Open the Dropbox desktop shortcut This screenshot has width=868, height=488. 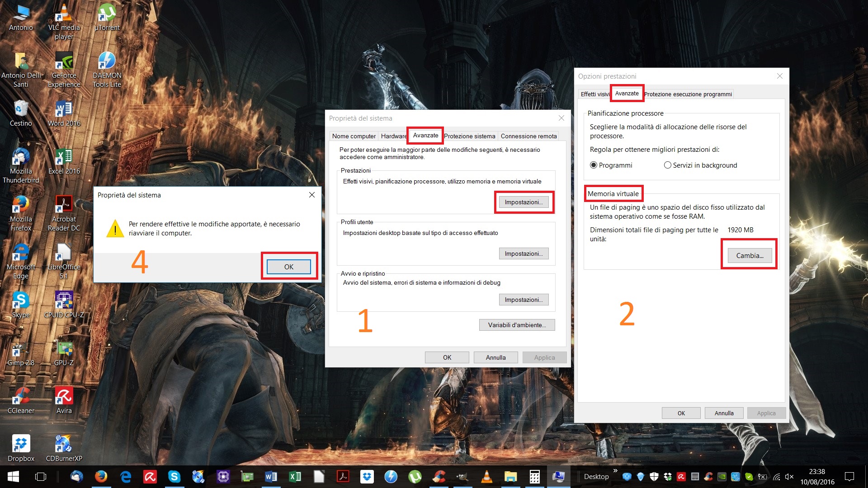[x=21, y=448]
